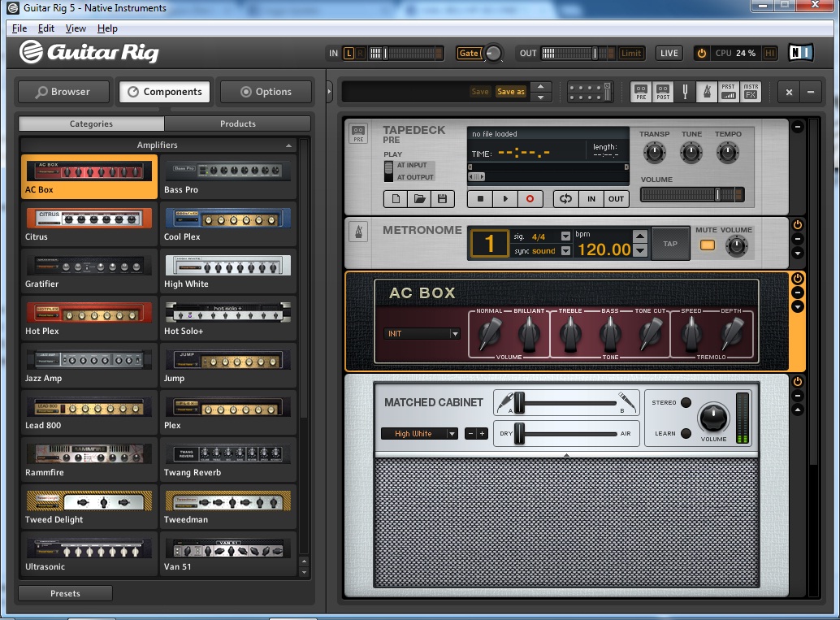
Task: Hit the TAP tempo button
Action: [669, 243]
